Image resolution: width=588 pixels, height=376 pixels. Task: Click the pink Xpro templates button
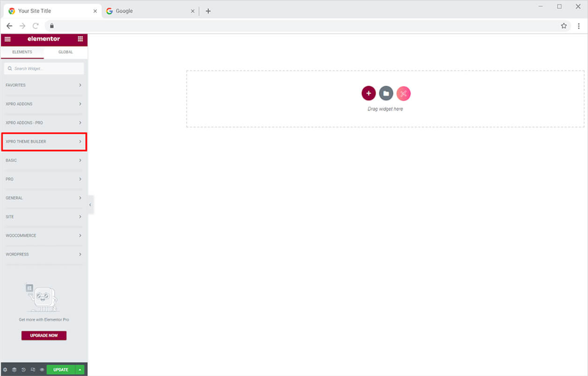403,94
